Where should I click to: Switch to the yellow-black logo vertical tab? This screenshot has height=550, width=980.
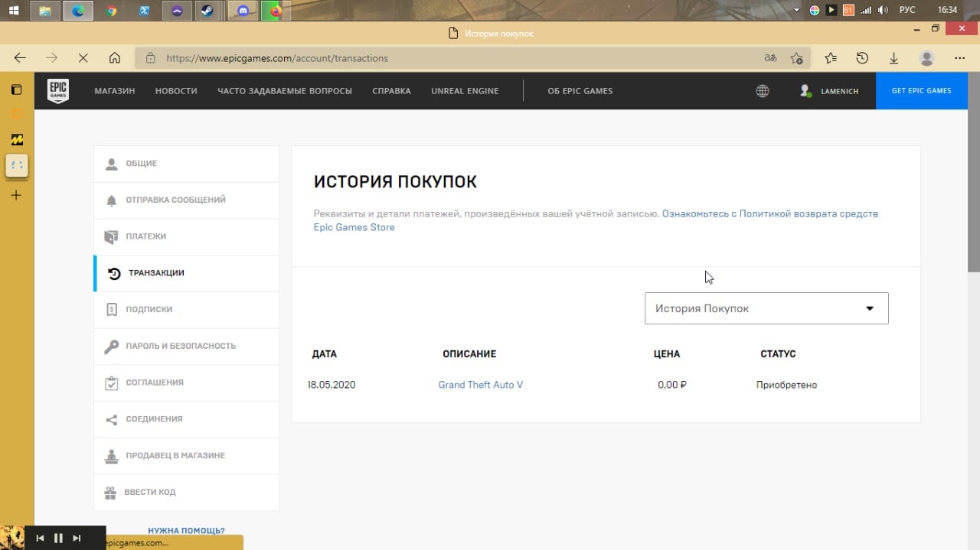(x=17, y=140)
